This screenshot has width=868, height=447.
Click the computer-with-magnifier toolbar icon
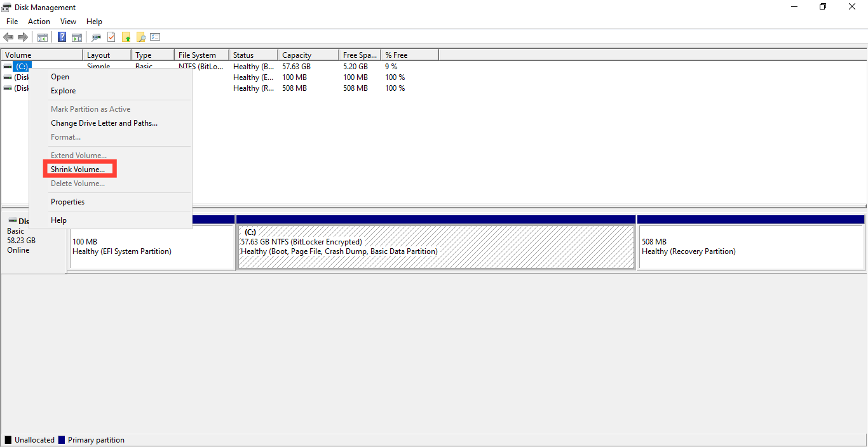97,37
